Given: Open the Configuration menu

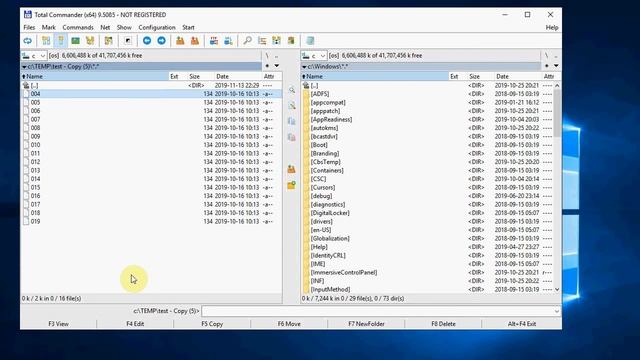Looking at the screenshot, I should 157,27.
